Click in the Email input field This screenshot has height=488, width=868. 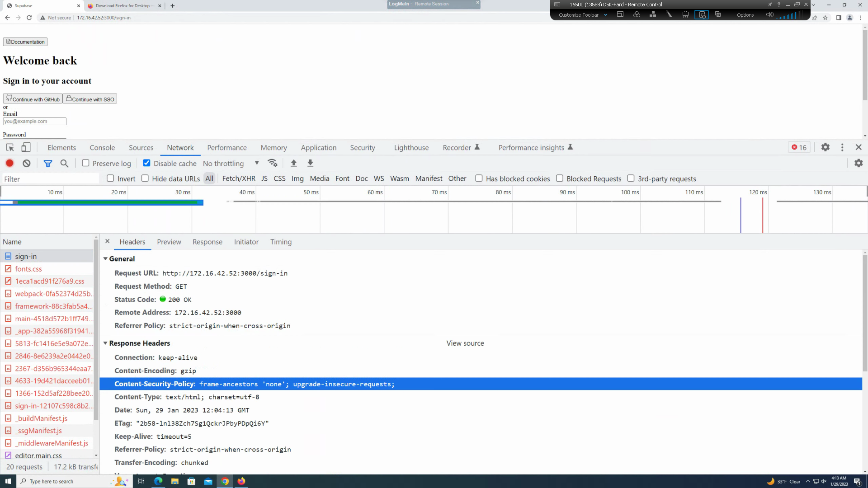coord(34,121)
